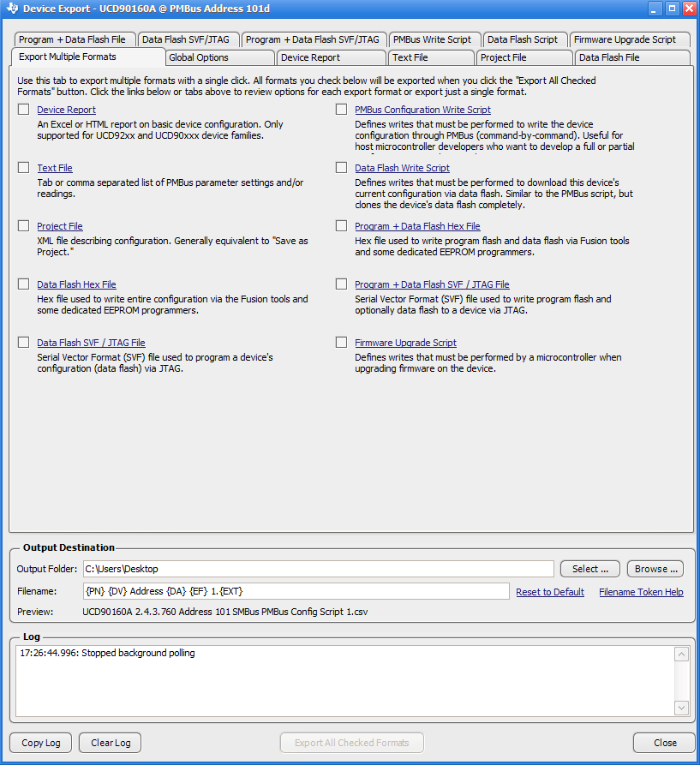
Task: Open the Filename Token Help link
Action: (x=641, y=592)
